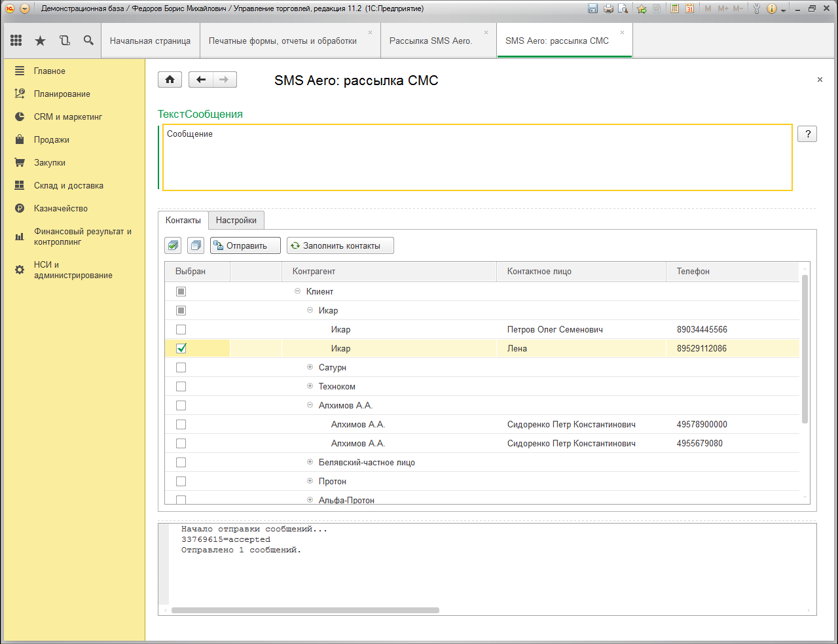Click the M memory button in the title bar

(x=708, y=9)
